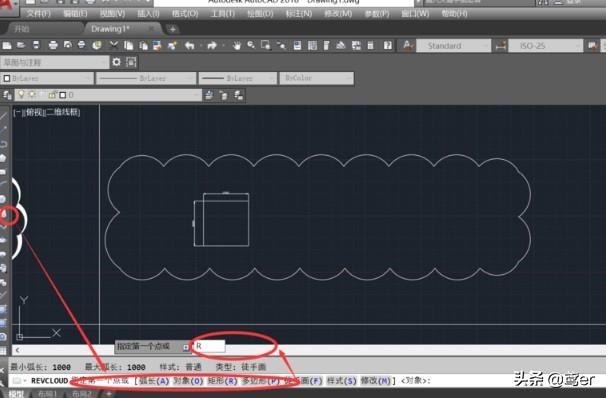
Task: Click the Cut scissors icon
Action: [x=114, y=46]
